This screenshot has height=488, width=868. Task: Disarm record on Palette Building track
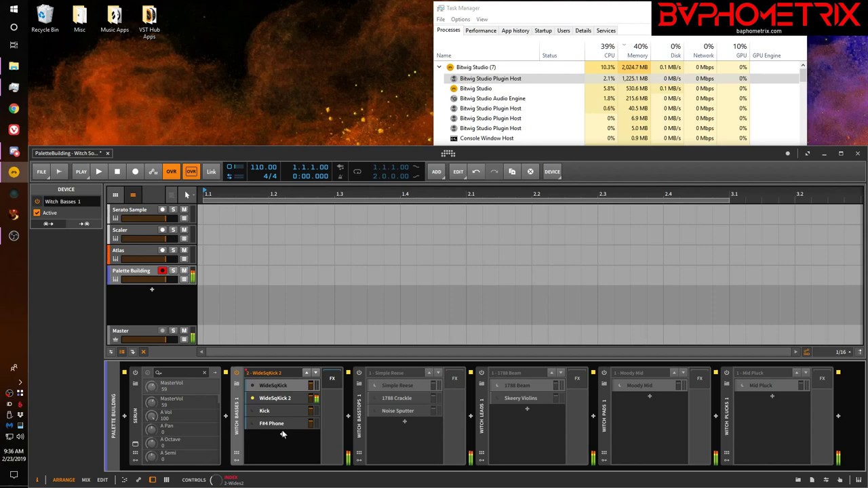pos(162,270)
